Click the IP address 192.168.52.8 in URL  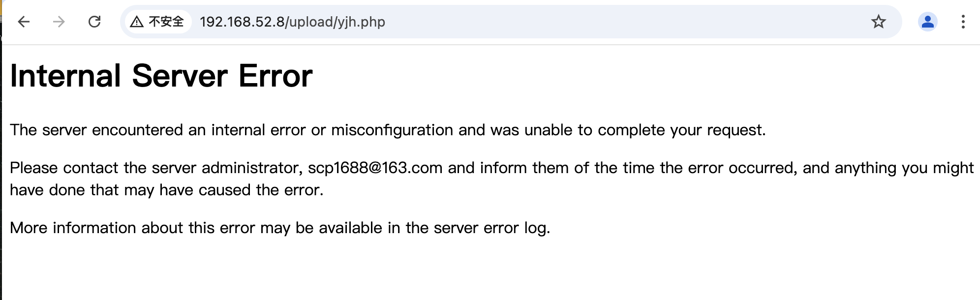(x=241, y=22)
